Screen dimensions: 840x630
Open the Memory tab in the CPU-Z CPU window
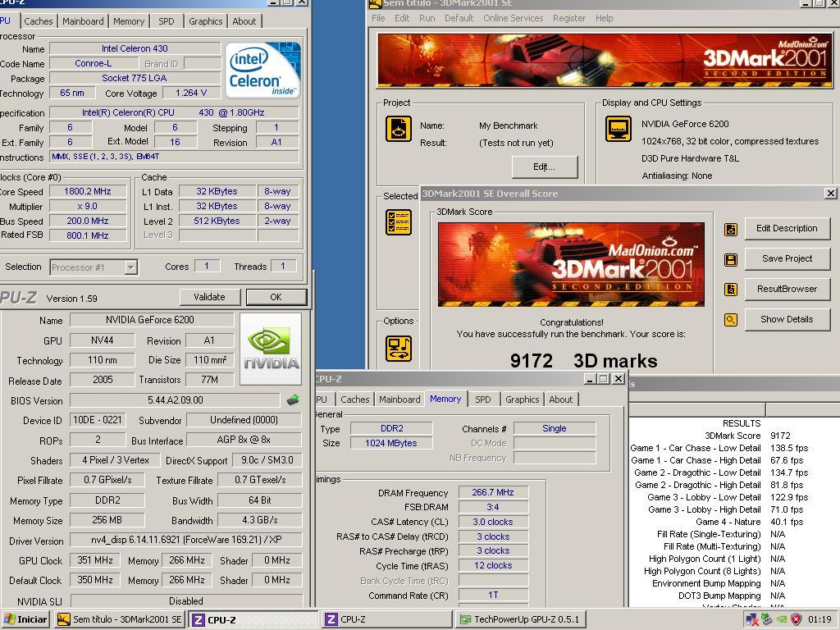129,21
